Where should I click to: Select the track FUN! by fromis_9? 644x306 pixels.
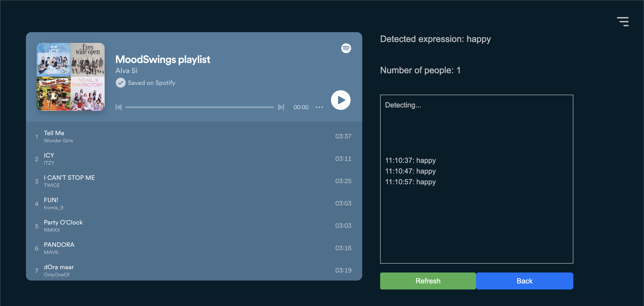[51, 200]
